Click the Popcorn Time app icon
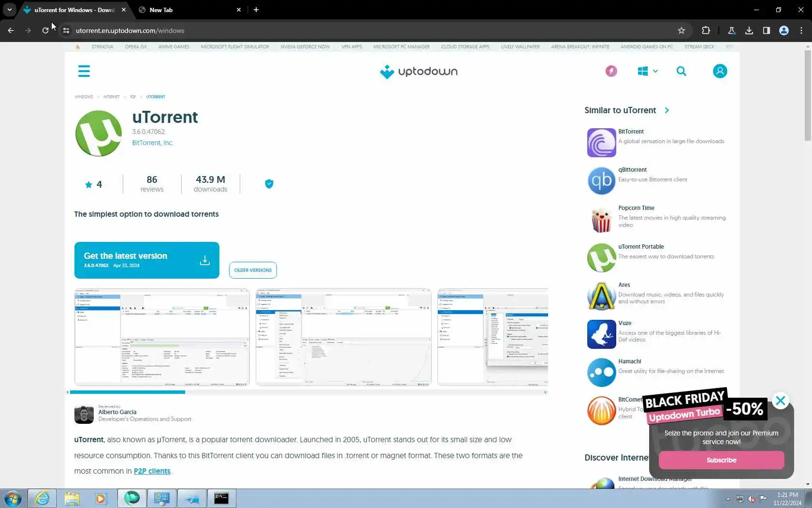 pos(601,219)
